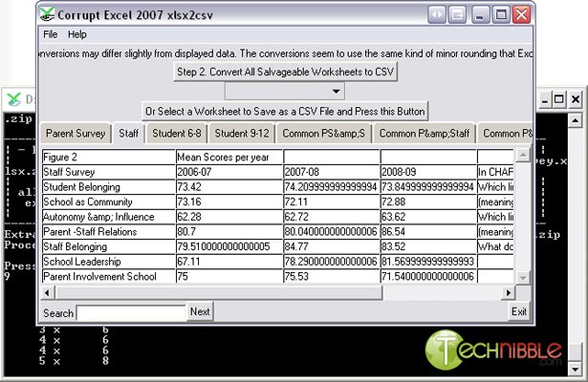The width and height of the screenshot is (588, 382).
Task: Select the 73.16 cell
Action: 229,202
